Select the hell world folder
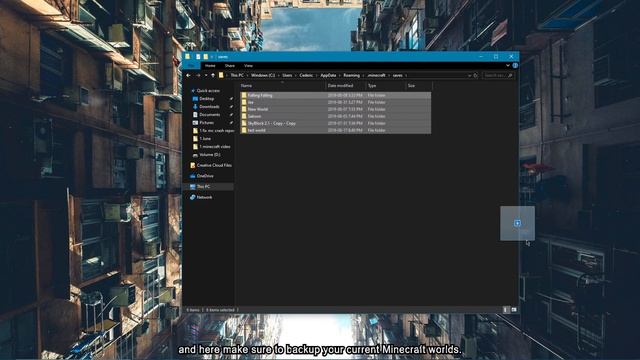The image size is (640, 360). [336, 130]
